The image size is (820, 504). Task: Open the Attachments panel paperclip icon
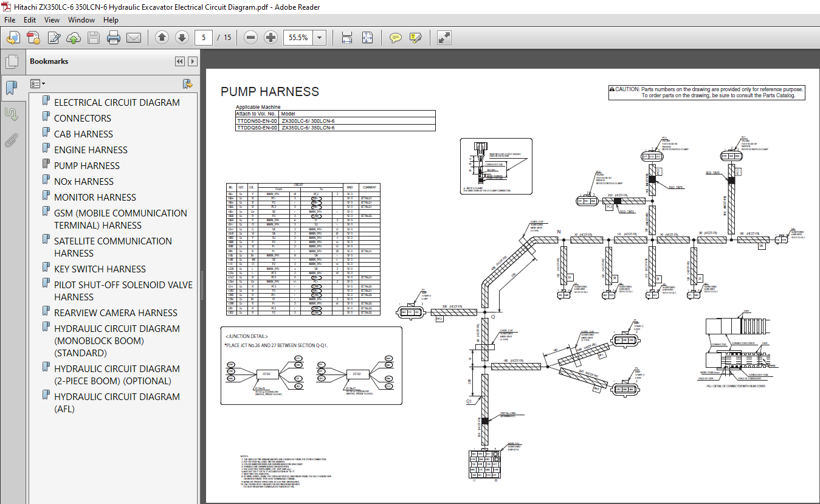pyautogui.click(x=11, y=140)
